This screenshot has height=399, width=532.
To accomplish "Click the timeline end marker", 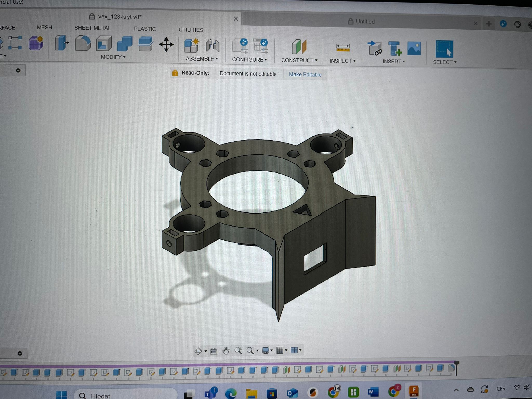I will click(456, 368).
